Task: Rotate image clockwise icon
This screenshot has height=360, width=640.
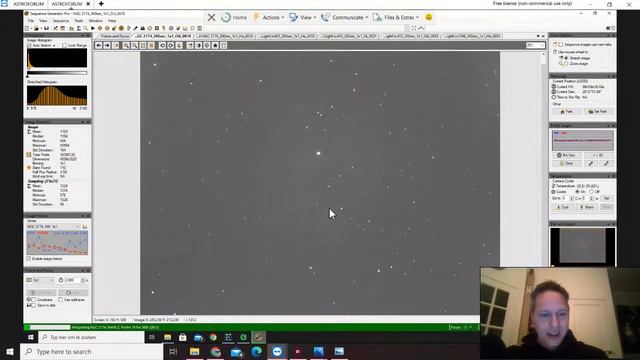Action: coord(171,45)
